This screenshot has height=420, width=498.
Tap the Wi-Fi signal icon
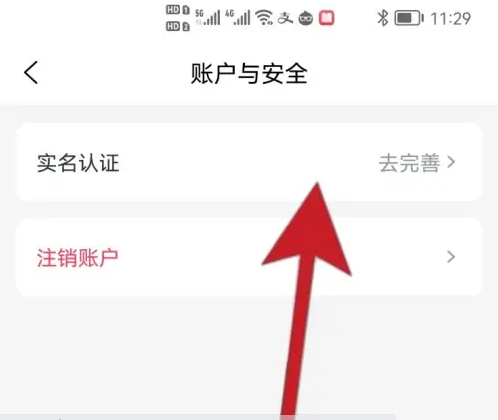click(264, 17)
